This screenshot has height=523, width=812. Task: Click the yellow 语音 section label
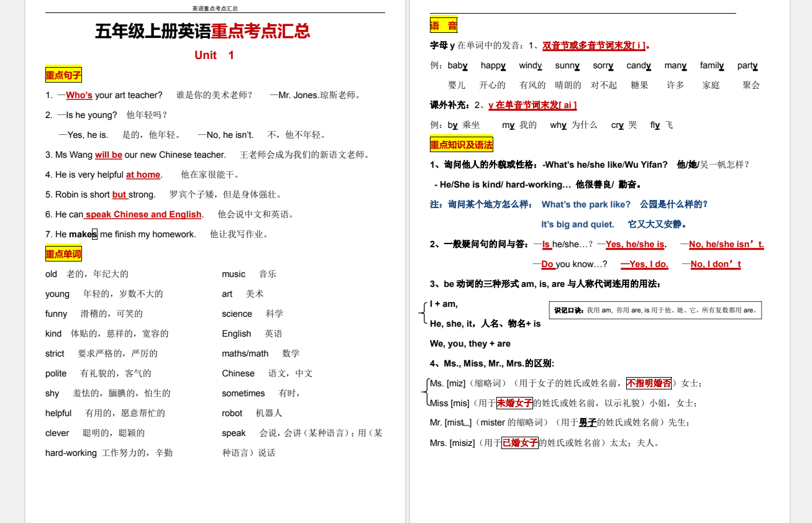(444, 25)
